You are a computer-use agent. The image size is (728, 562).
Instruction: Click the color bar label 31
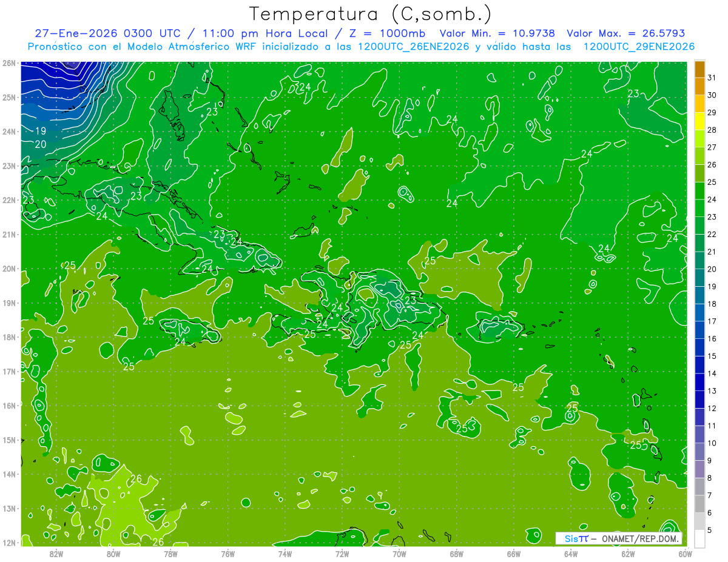pos(712,78)
